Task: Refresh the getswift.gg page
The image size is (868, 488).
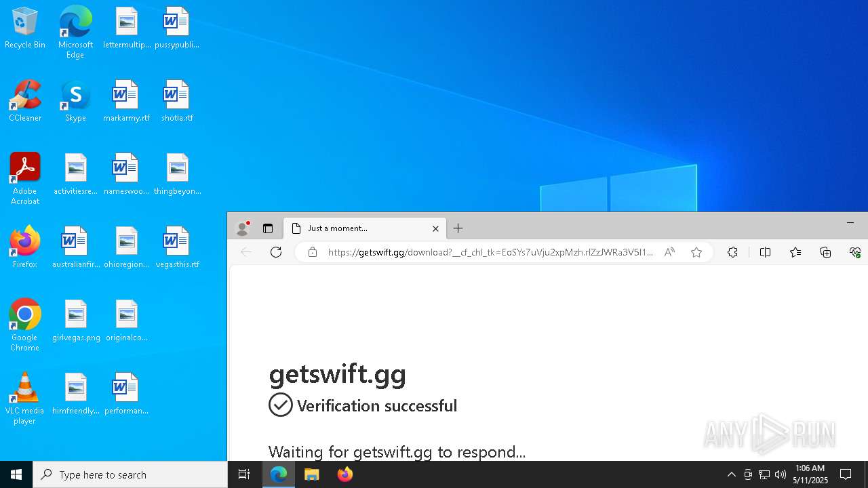Action: [x=276, y=252]
